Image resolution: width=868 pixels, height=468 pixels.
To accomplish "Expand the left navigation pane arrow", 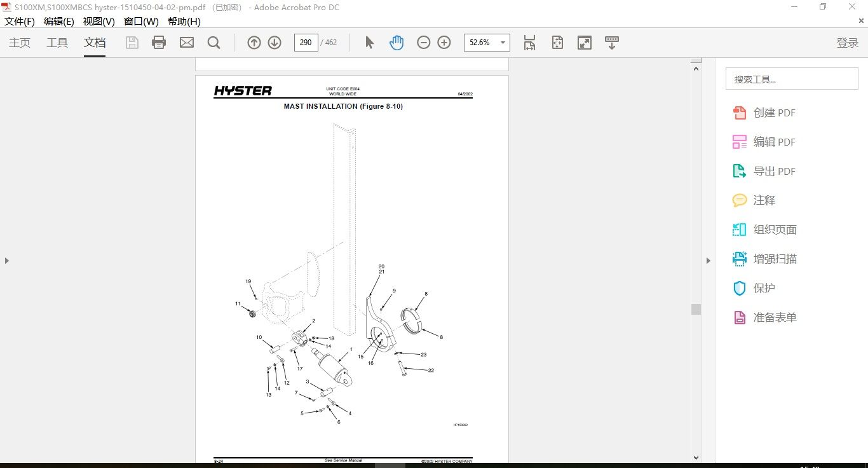I will [x=6, y=260].
